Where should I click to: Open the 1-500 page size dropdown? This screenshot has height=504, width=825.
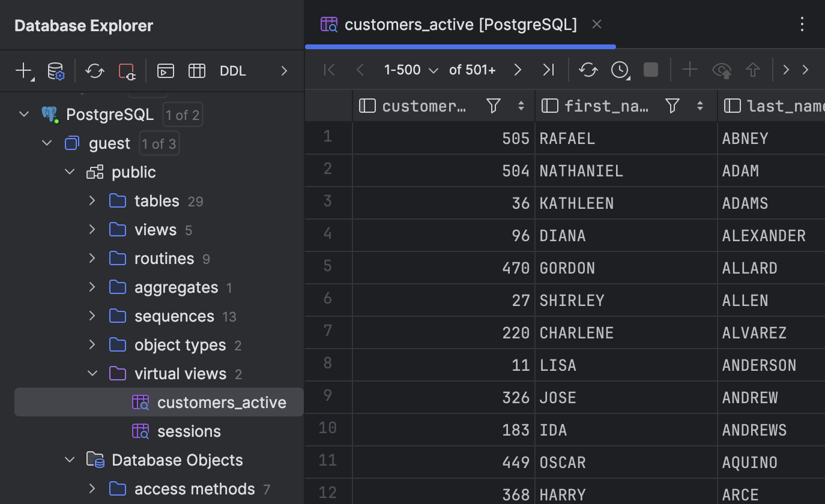[x=411, y=70]
